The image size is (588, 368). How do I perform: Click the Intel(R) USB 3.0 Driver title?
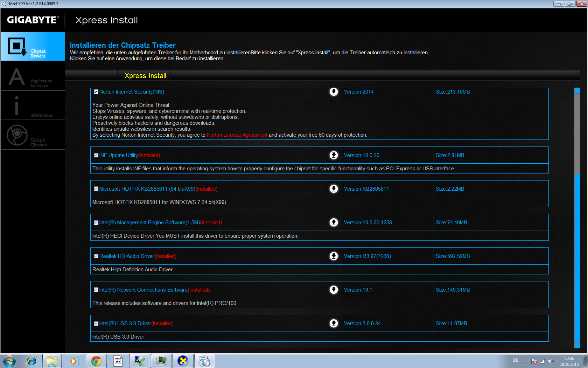tap(125, 323)
